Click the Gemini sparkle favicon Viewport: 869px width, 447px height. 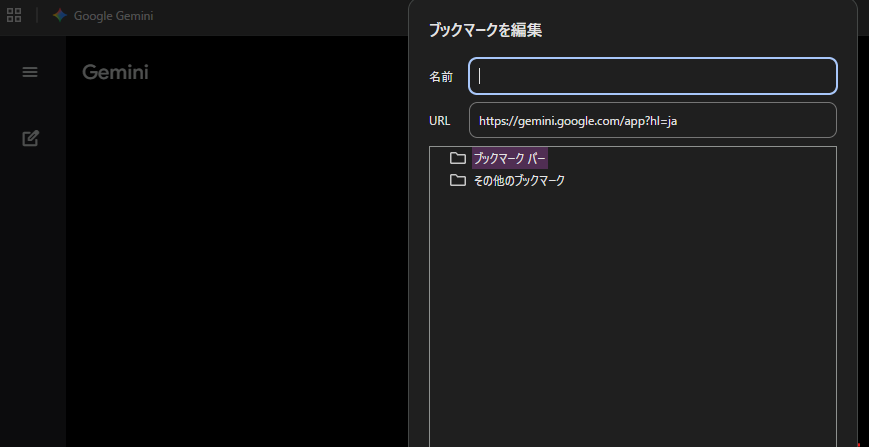60,16
